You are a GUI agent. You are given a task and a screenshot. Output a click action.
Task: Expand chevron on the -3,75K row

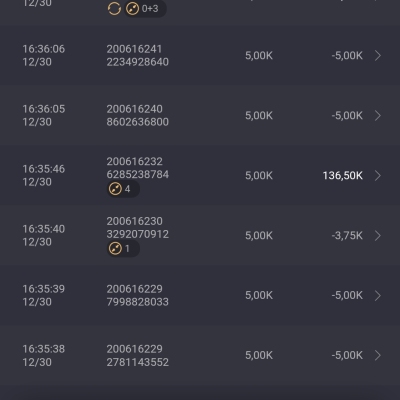[378, 236]
